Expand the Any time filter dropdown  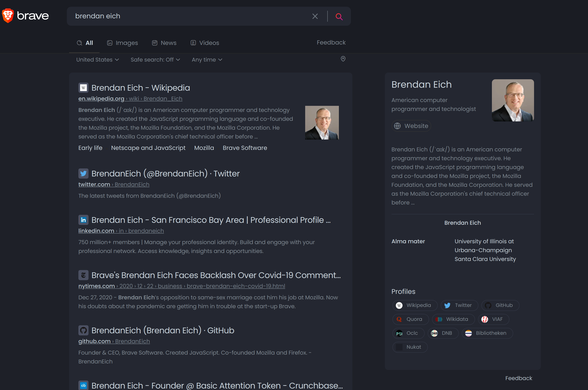[x=207, y=60]
